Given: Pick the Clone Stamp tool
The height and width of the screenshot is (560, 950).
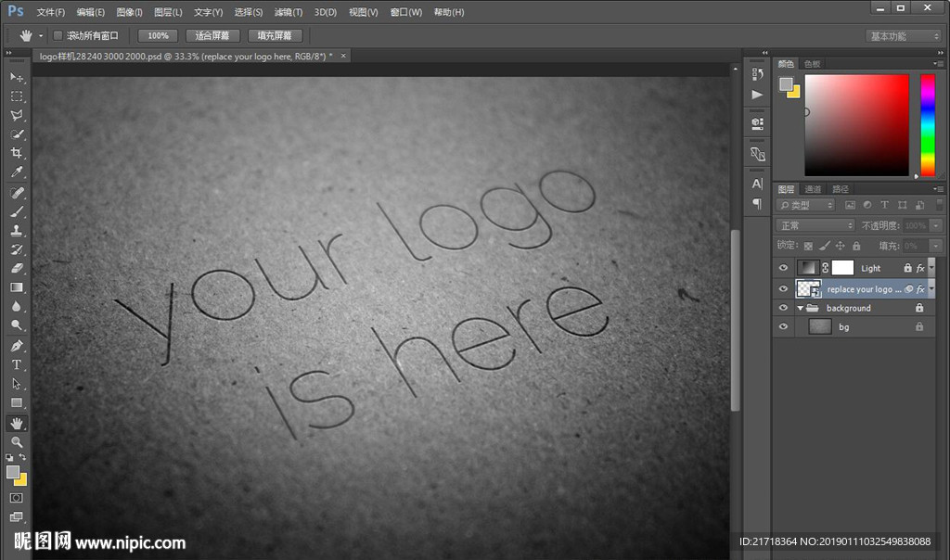Looking at the screenshot, I should pos(17,230).
